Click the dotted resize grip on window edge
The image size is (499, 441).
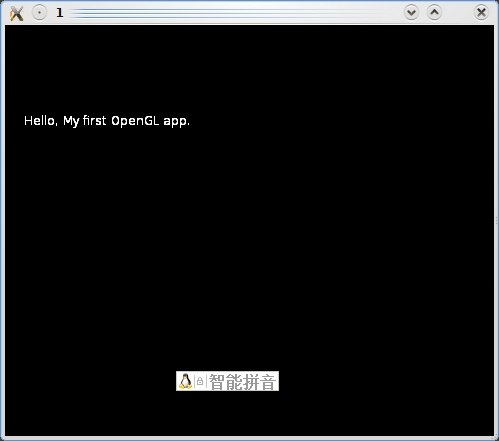[x=496, y=221]
